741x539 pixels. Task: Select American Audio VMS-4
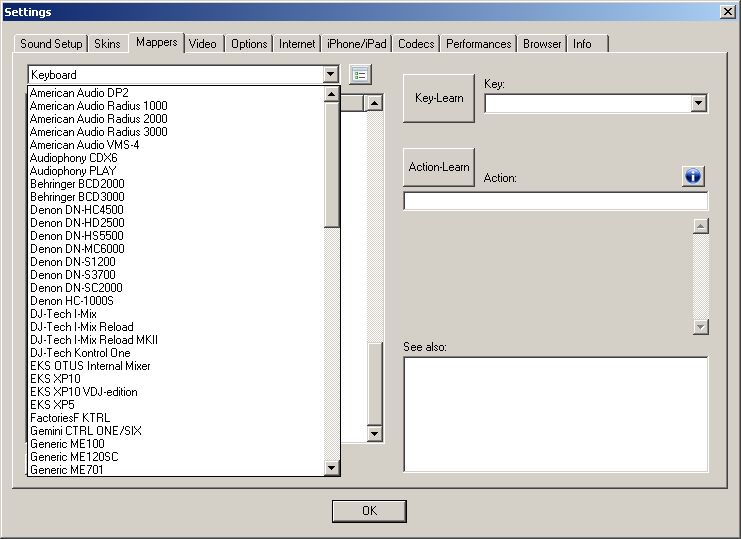coord(176,145)
